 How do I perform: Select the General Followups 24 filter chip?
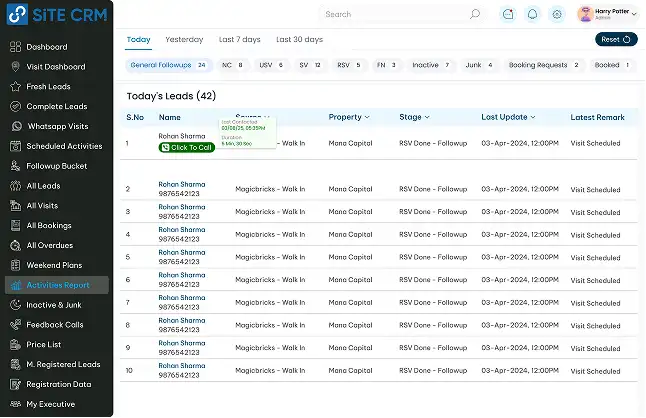(169, 65)
